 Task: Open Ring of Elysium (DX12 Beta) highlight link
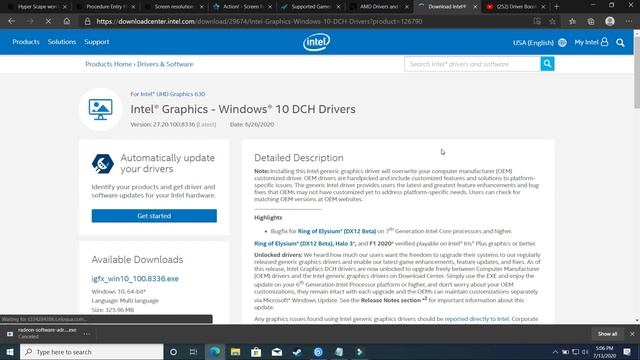pos(337,231)
